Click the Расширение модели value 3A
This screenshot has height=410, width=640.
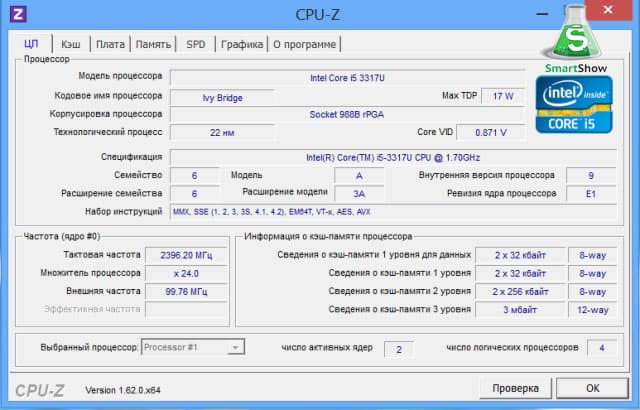point(359,193)
